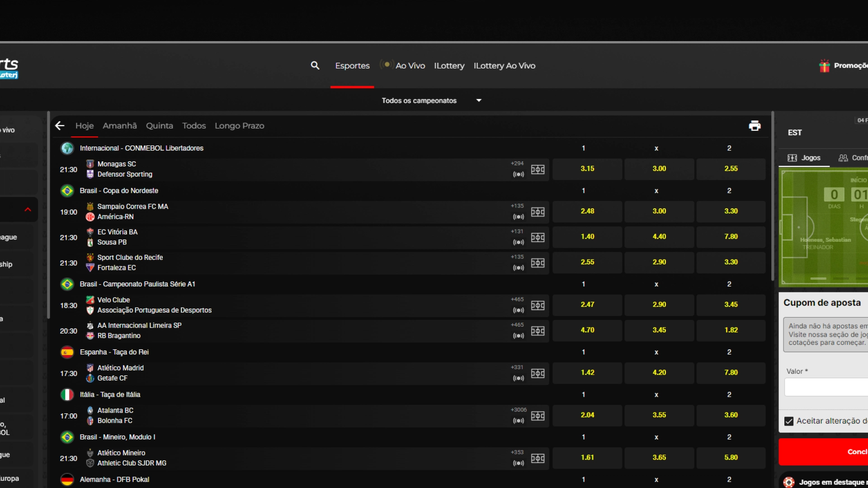
Task: Bet on Monagas SC win at 3.15
Action: 587,169
